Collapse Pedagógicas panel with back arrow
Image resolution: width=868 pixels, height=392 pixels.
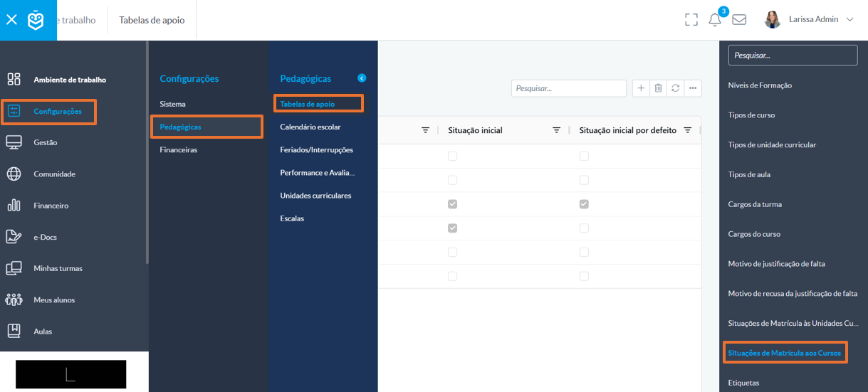coord(362,78)
